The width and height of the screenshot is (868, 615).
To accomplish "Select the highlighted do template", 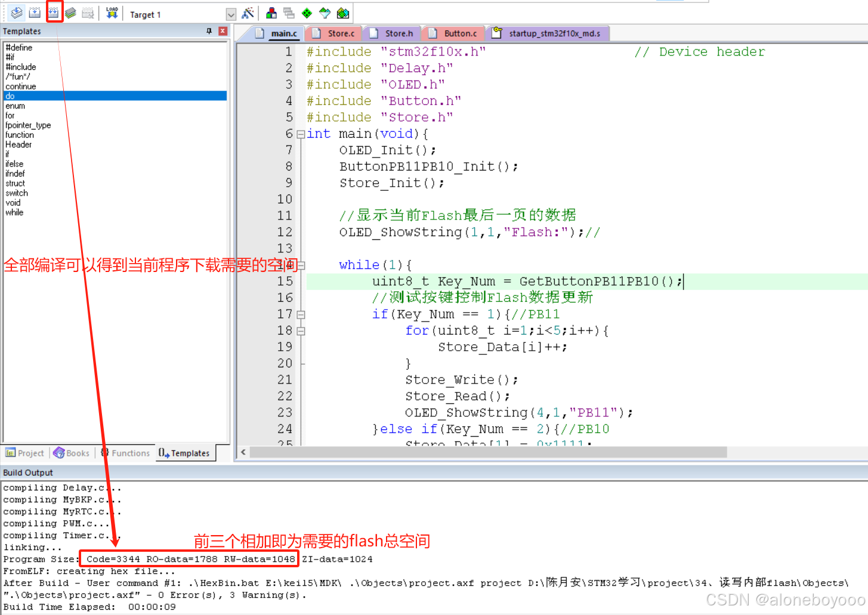I will [115, 96].
